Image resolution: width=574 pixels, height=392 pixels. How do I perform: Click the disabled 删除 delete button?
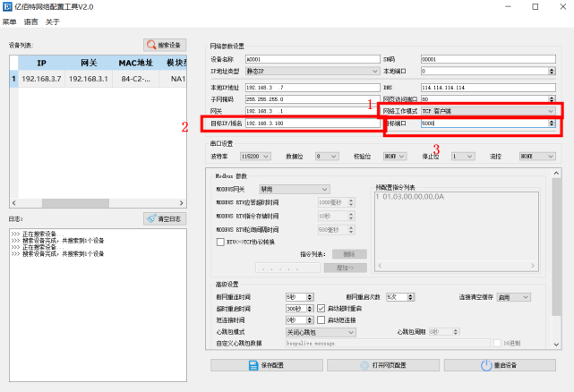pyautogui.click(x=349, y=254)
